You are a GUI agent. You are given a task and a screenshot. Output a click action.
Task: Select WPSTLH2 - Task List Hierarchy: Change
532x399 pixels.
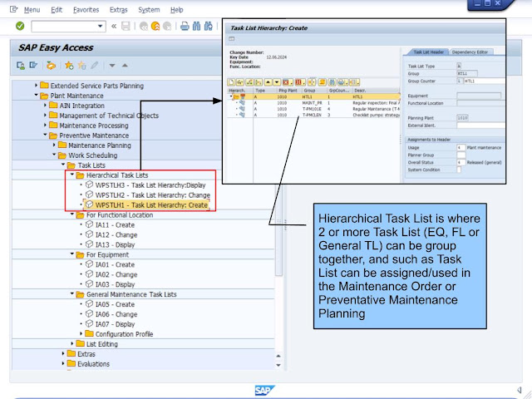coord(153,195)
